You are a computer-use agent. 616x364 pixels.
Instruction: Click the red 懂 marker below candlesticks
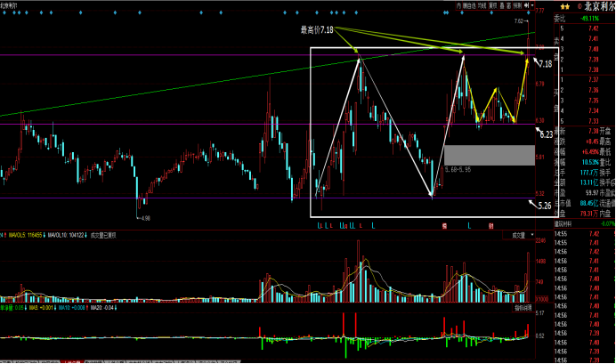(443, 226)
